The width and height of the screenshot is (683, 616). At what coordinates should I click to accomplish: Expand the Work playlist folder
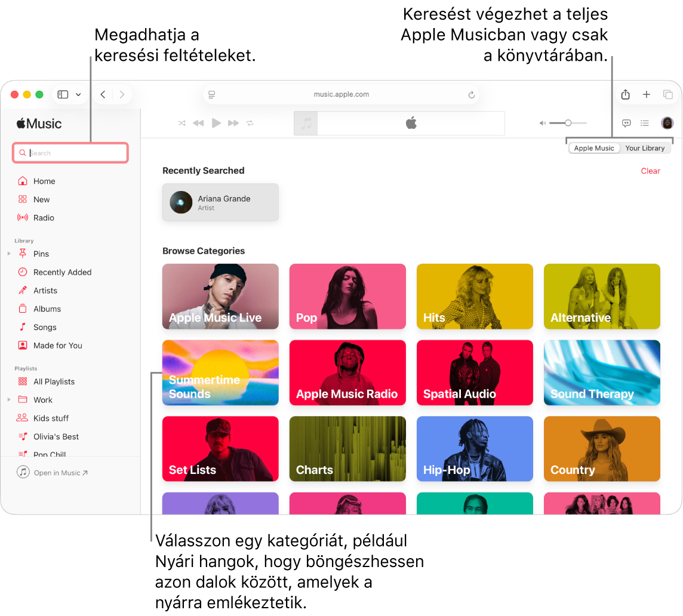pos(8,399)
